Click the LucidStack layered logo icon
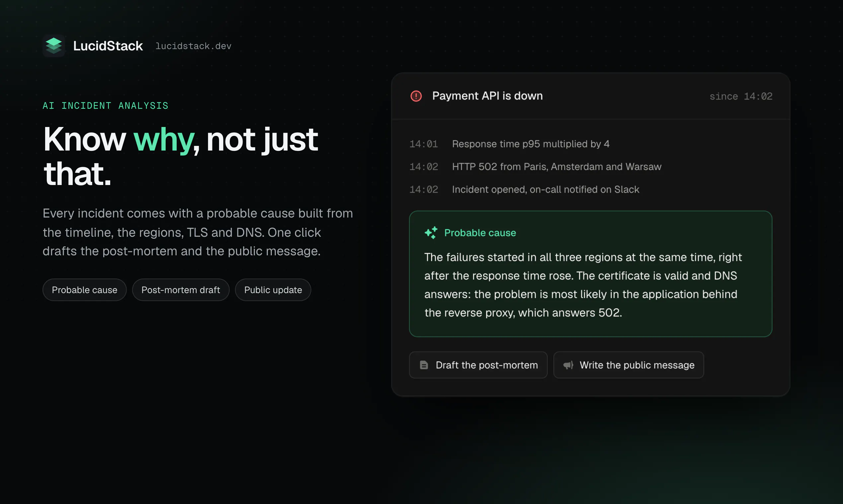The height and width of the screenshot is (504, 843). [x=54, y=45]
